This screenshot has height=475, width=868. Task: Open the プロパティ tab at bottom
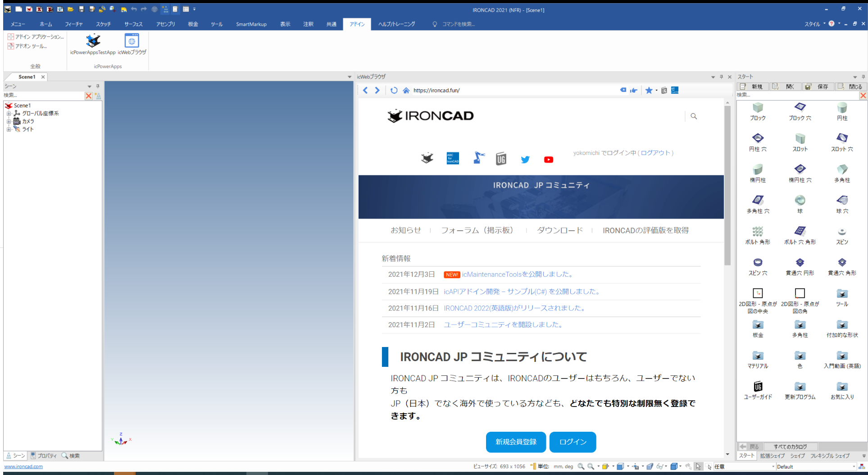[43, 456]
